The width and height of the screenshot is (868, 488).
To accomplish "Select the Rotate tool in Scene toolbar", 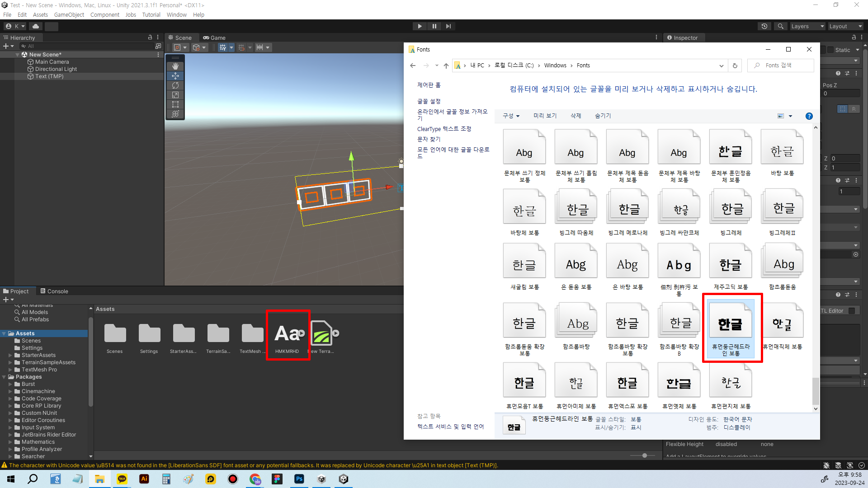I will click(175, 85).
